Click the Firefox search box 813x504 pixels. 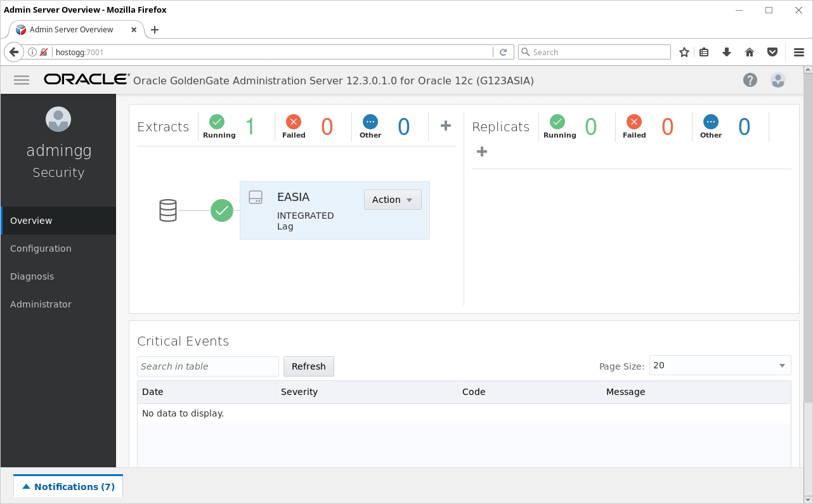click(594, 52)
